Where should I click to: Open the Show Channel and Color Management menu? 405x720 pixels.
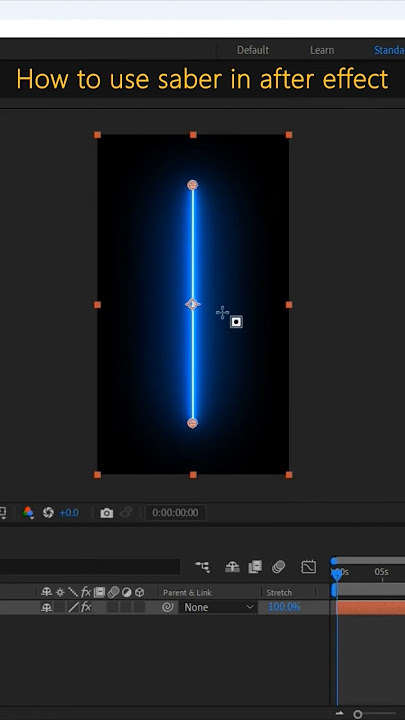point(28,512)
